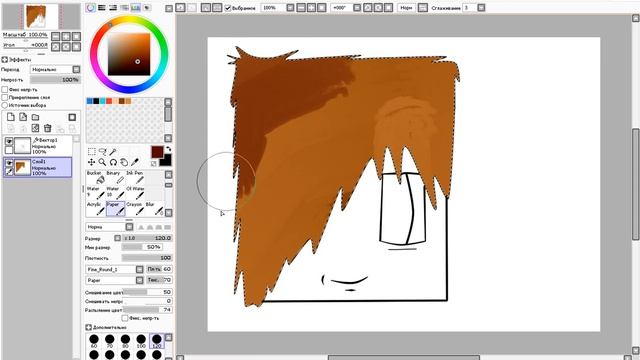Select the Источник выбора radio button

4,105
